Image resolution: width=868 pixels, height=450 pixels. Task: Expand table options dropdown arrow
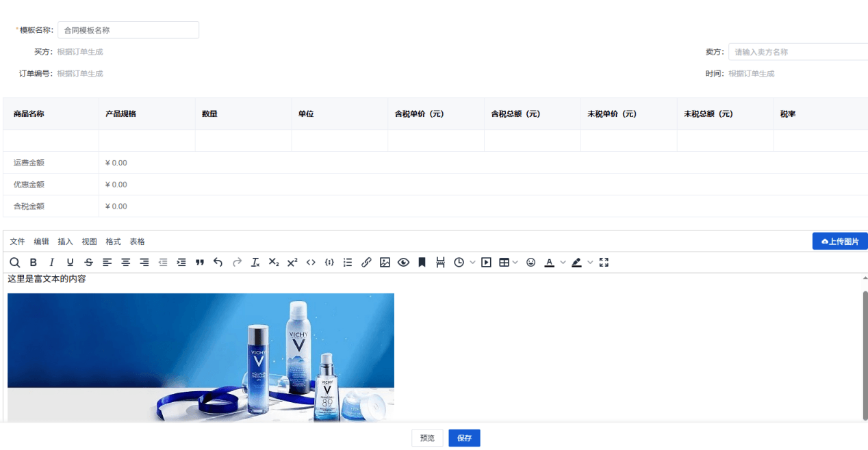(x=515, y=262)
